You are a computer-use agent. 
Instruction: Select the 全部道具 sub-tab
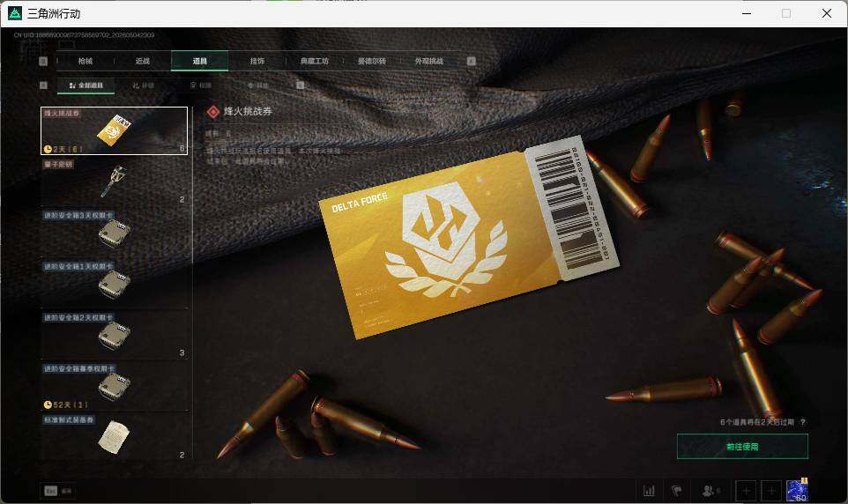pos(86,85)
